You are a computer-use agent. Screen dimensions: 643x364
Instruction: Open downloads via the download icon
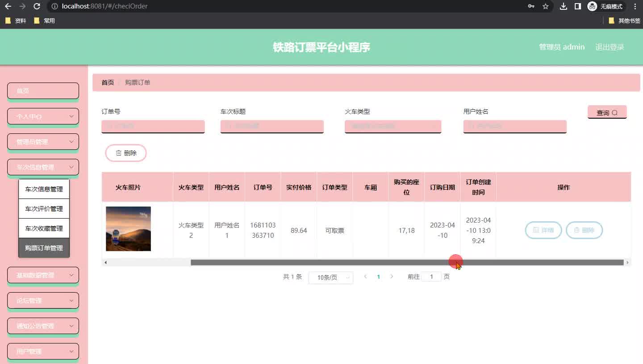click(x=563, y=6)
